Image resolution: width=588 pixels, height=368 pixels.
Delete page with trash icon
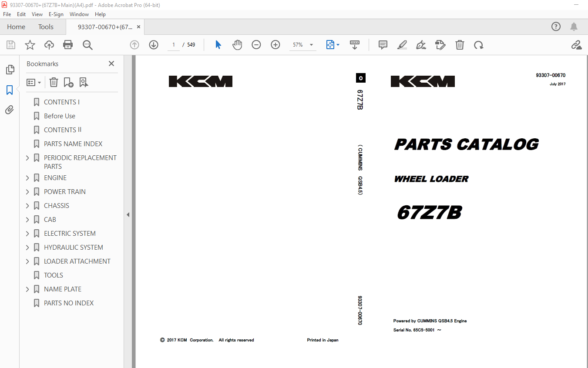click(460, 45)
